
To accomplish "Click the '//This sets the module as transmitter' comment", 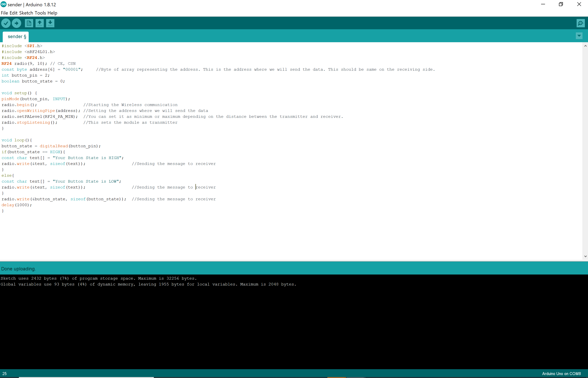I will [131, 123].
